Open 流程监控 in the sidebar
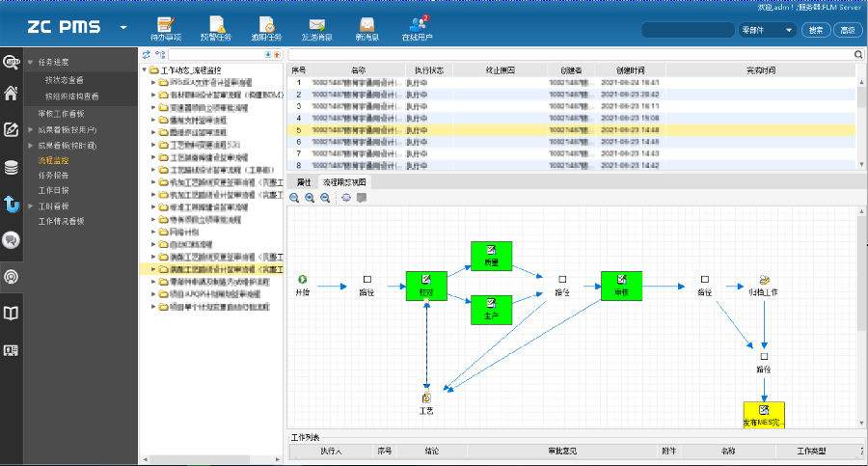This screenshot has height=466, width=868. [x=53, y=160]
